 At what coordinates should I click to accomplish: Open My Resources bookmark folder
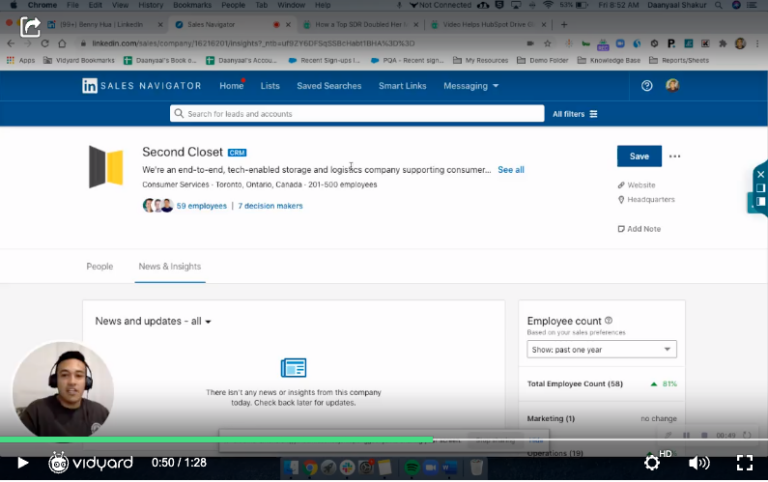point(480,60)
